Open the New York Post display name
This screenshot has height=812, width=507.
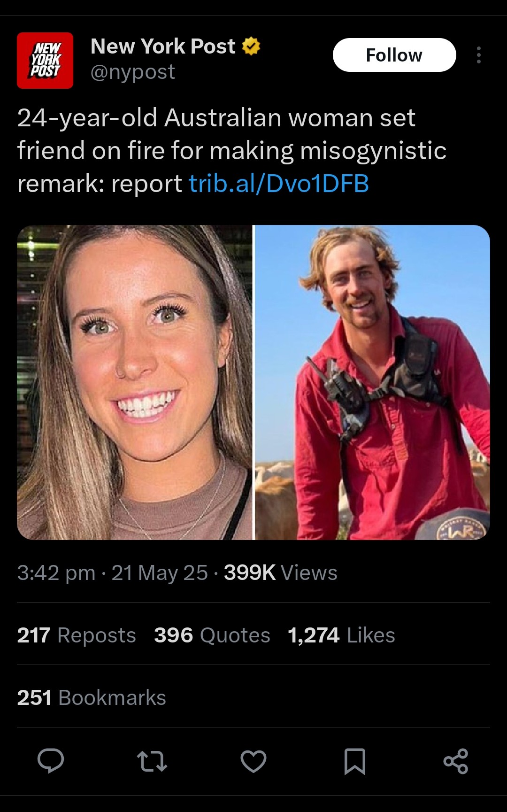(x=163, y=46)
